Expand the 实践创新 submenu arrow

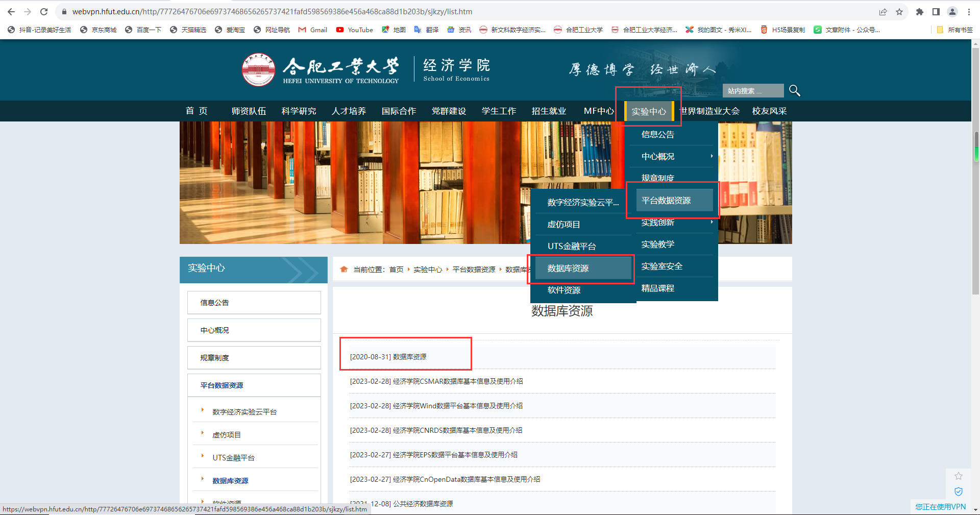[x=712, y=222]
